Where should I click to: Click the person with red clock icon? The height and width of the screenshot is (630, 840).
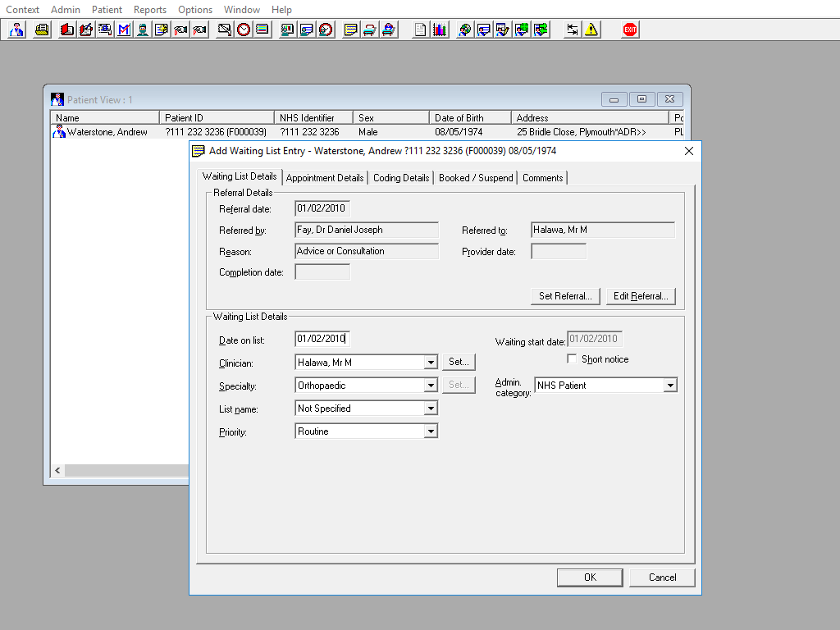tap(325, 30)
